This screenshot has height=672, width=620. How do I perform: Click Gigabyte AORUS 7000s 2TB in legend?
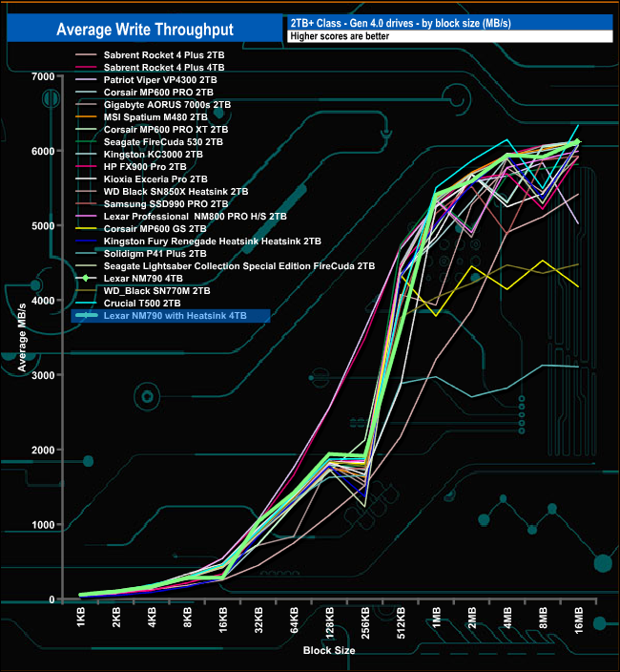point(167,105)
